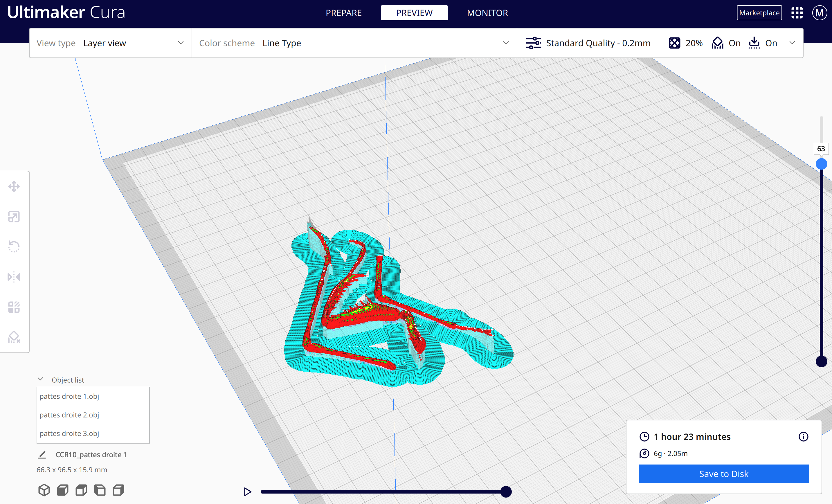This screenshot has width=832, height=504.
Task: Select the Mirror tool in sidebar
Action: pos(14,277)
